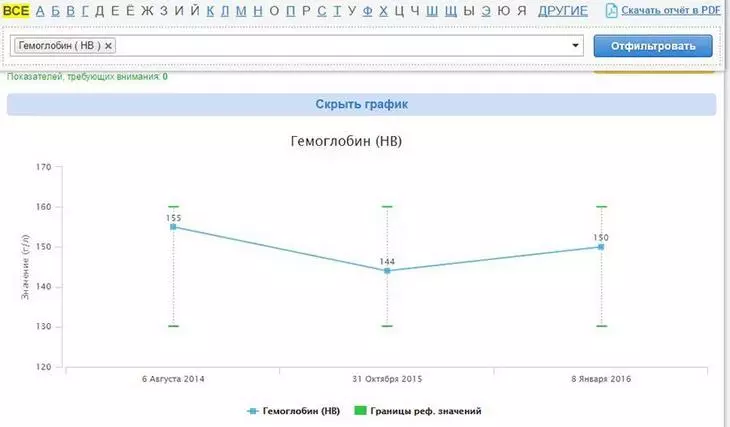Filter indicators by letter Б

click(x=55, y=10)
